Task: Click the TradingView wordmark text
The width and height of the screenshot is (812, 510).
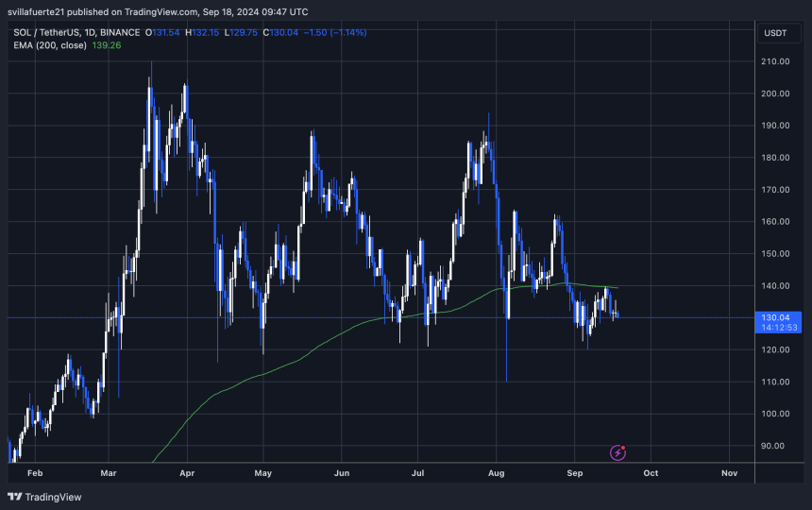Action: (53, 497)
